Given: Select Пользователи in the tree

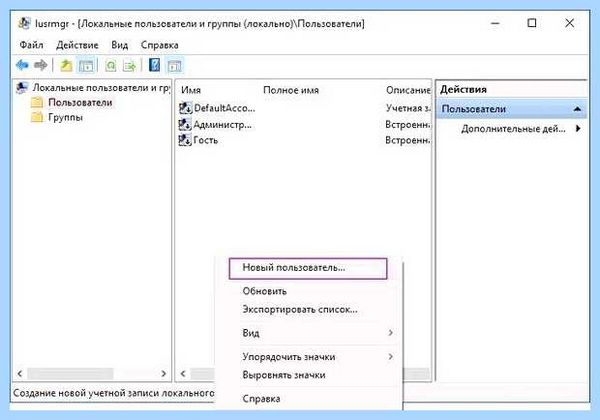Looking at the screenshot, I should coord(80,103).
